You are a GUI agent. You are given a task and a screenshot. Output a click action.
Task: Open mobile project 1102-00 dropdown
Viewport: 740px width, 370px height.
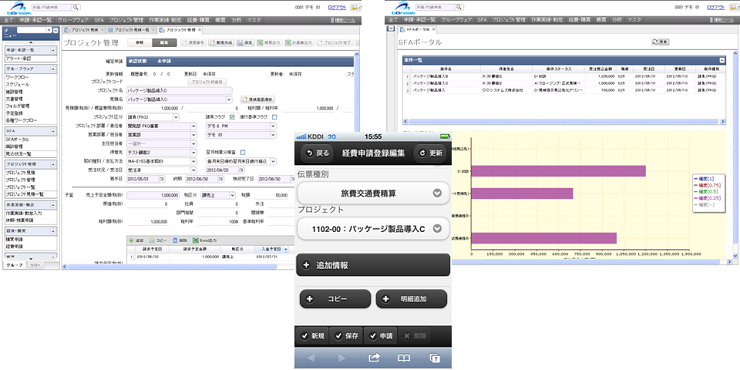coord(373,228)
